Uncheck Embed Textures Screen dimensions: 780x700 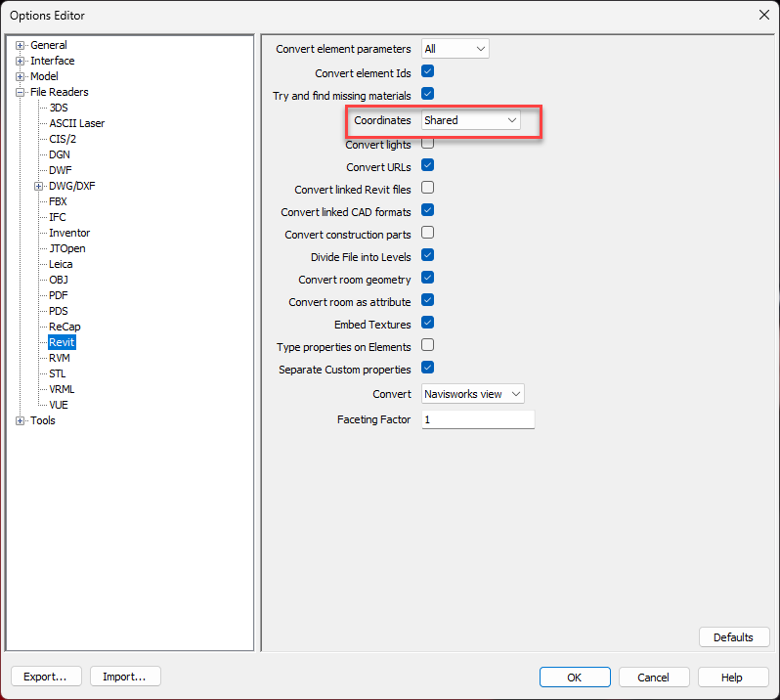pyautogui.click(x=427, y=323)
